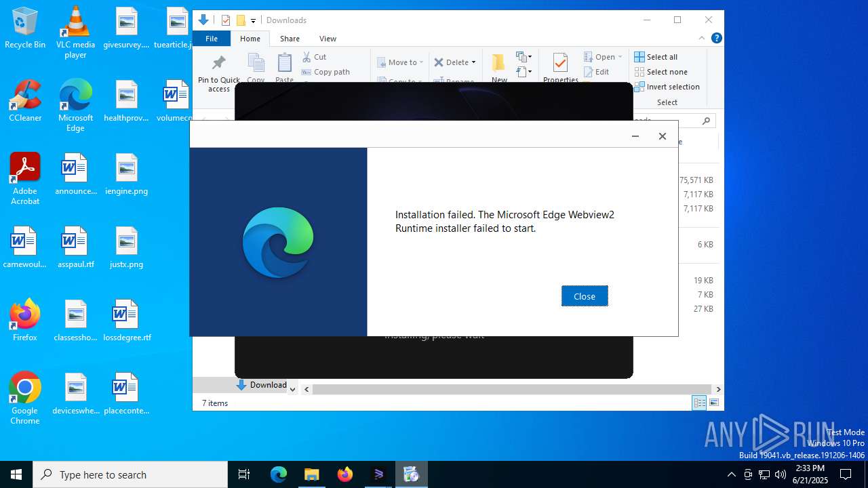868x488 pixels.
Task: Click the Properties checkmark icon
Action: [x=560, y=63]
